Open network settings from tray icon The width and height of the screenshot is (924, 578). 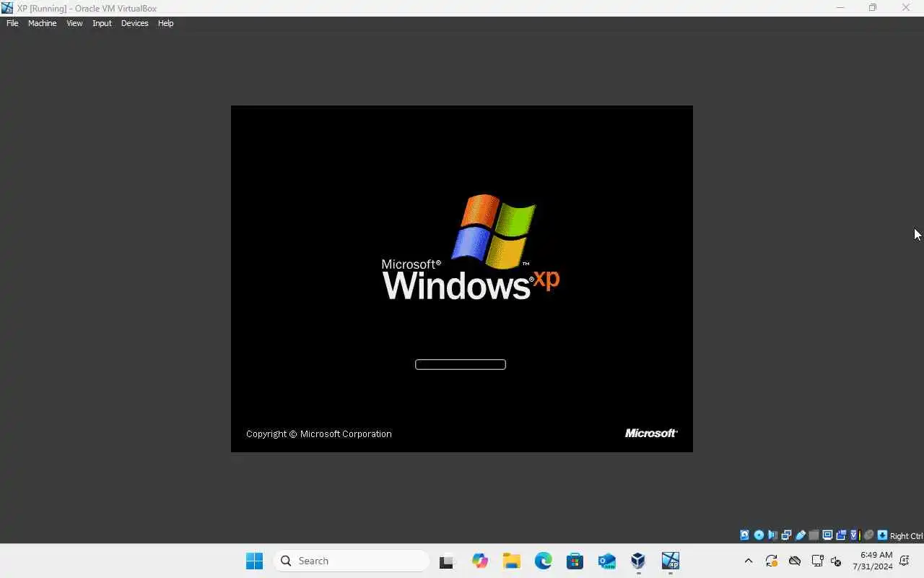pyautogui.click(x=818, y=561)
